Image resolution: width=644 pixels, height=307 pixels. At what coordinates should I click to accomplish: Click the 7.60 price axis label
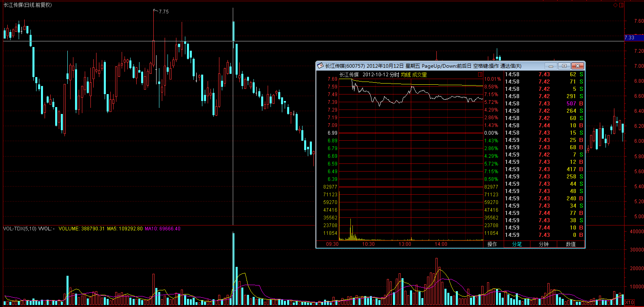coord(639,21)
